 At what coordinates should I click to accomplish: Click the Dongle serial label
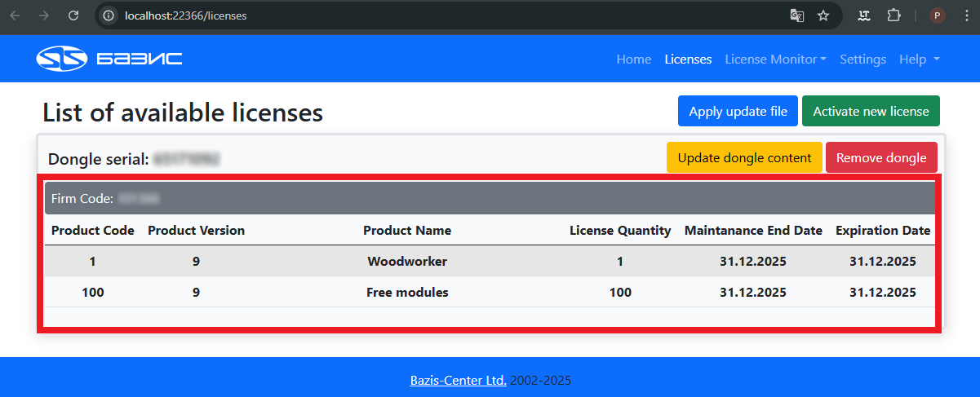[x=99, y=159]
